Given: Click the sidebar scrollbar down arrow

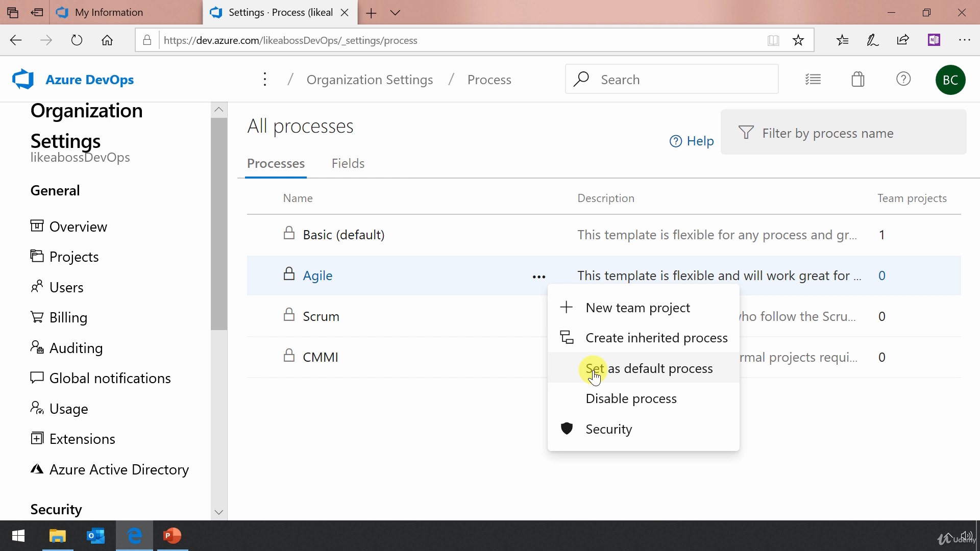Looking at the screenshot, I should (219, 512).
